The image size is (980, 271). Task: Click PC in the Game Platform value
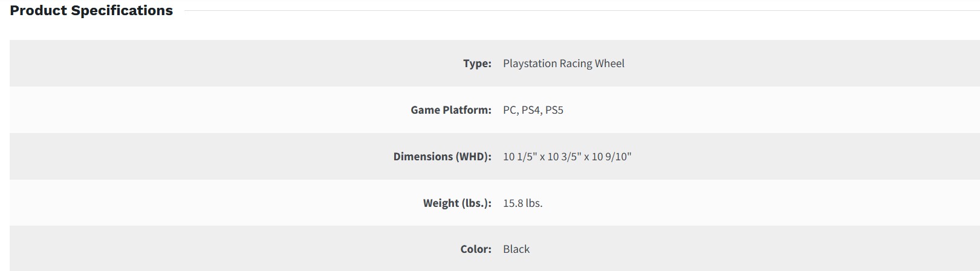[510, 110]
